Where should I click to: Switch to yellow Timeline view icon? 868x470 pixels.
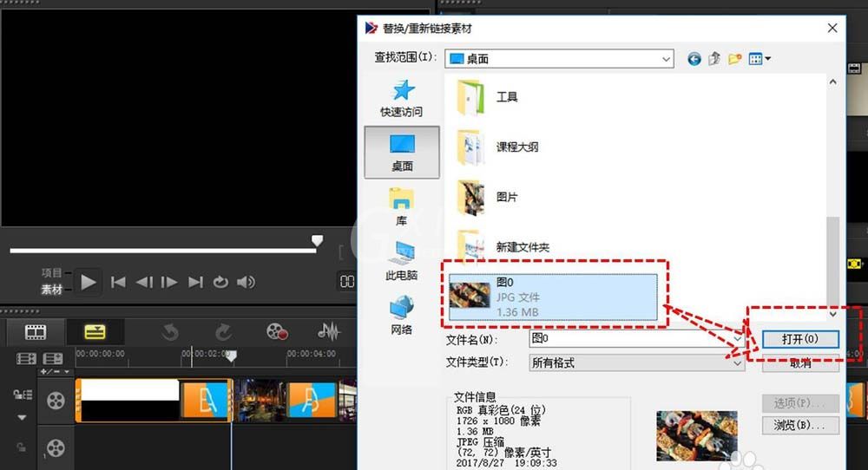95,332
